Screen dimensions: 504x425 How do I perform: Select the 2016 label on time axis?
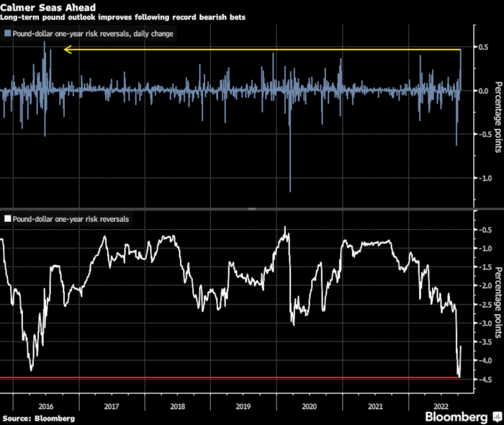[45, 406]
